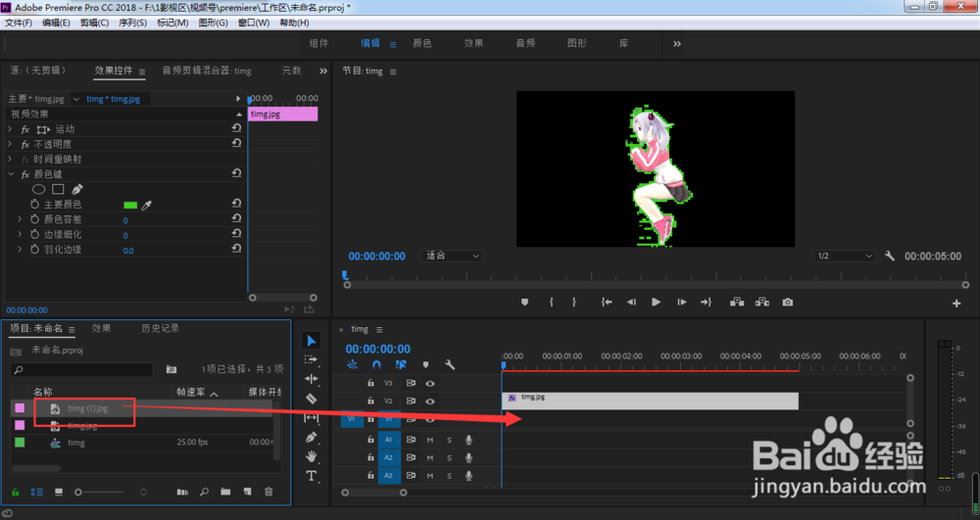Expand the 不透明度 effect properties
980x520 pixels.
(10, 144)
